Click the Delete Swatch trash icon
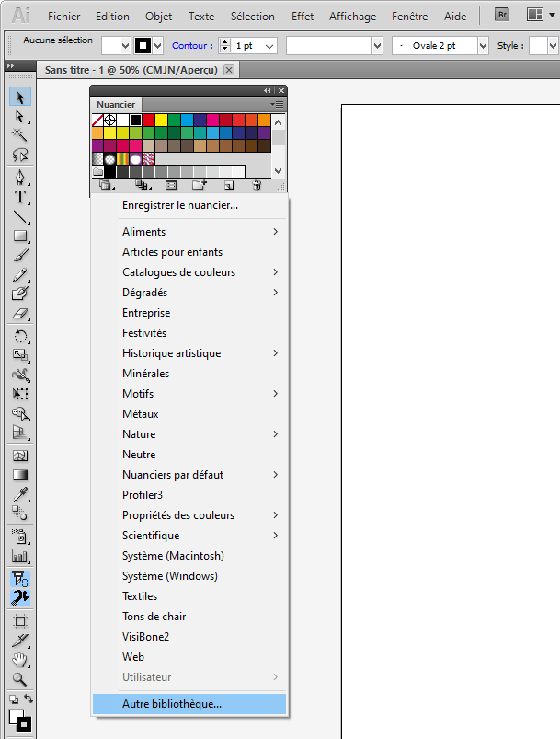Viewport: 560px width, 739px height. coord(257,185)
